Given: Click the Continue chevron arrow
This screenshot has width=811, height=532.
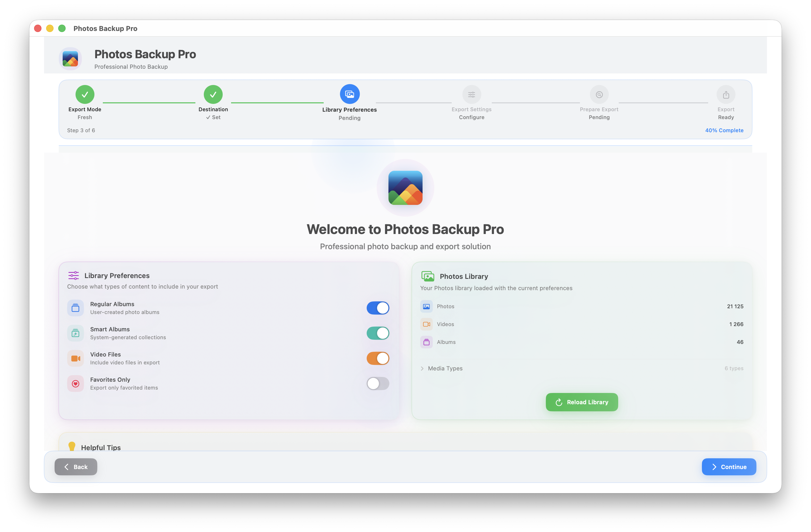Looking at the screenshot, I should pyautogui.click(x=714, y=467).
